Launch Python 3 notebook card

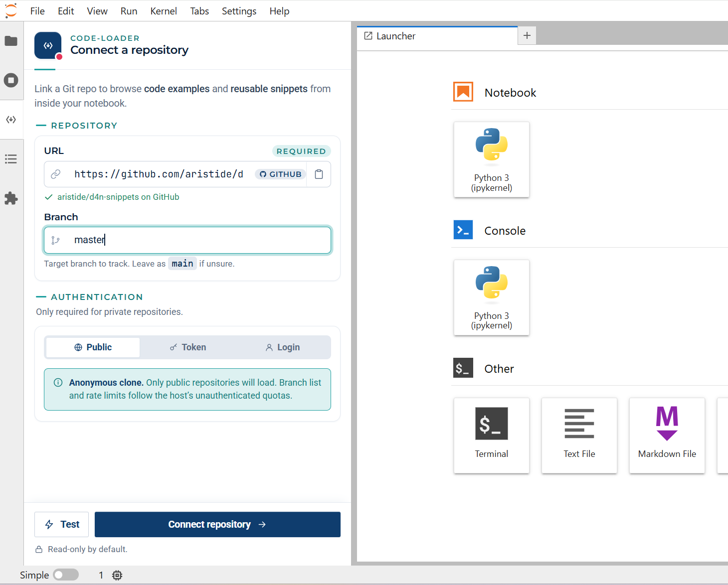coord(492,159)
